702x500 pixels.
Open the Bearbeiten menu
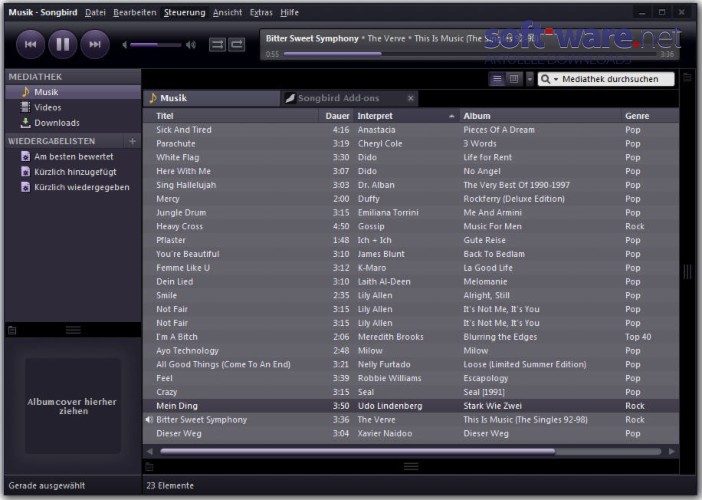point(135,13)
